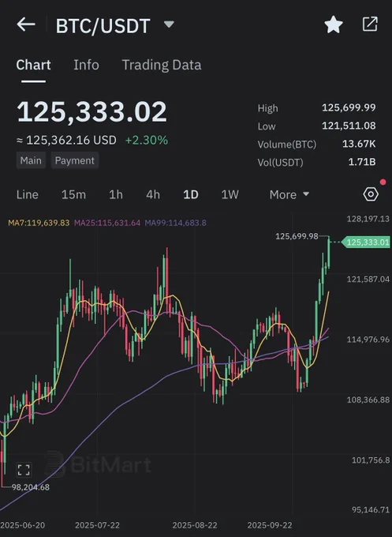Viewport: 392px width, 537px height.
Task: Switch to the Trading Data tab
Action: 162,65
